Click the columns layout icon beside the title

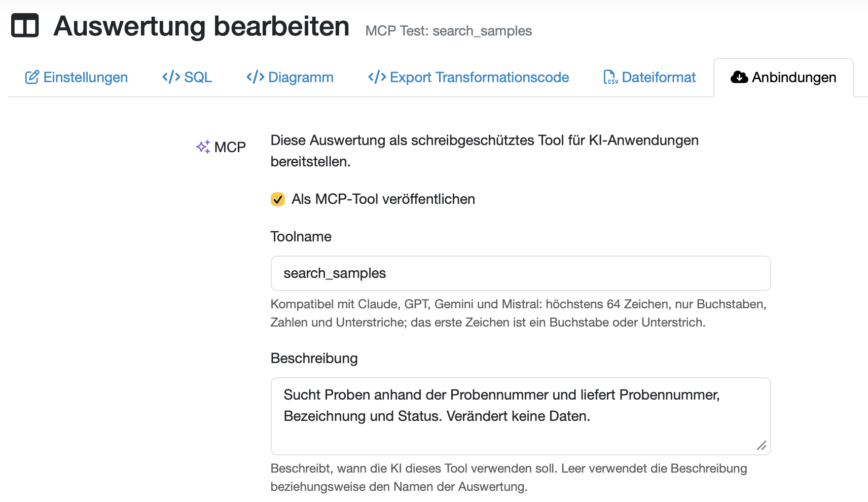[25, 25]
